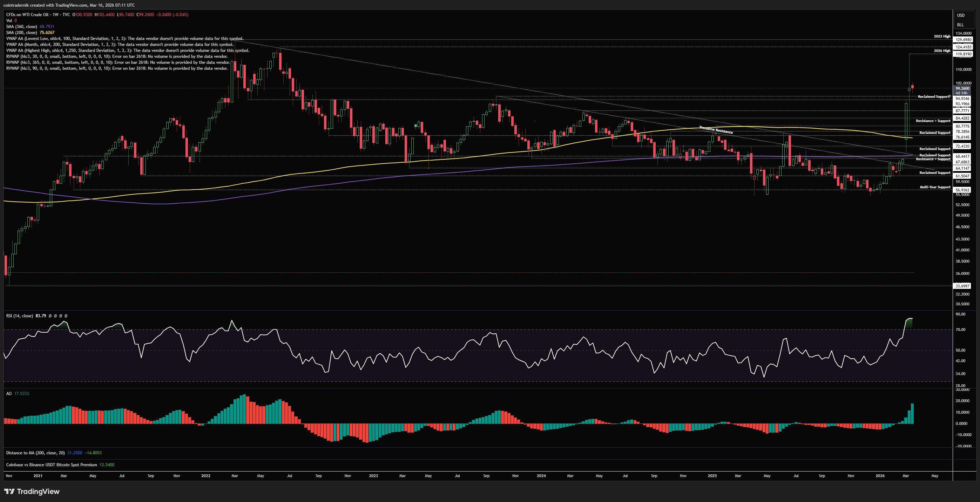Select the RSI (14, close) indicator label

point(19,316)
